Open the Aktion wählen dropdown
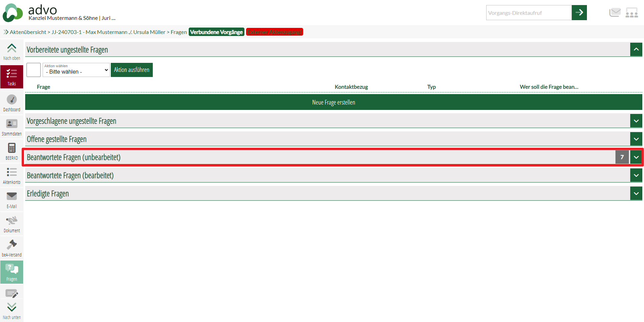Viewport: 644px width, 322px height. (x=76, y=70)
